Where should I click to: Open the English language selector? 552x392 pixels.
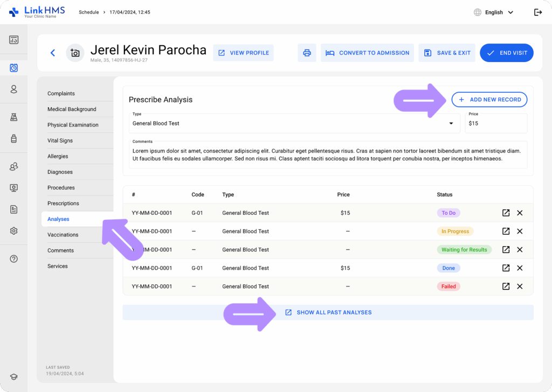(493, 12)
